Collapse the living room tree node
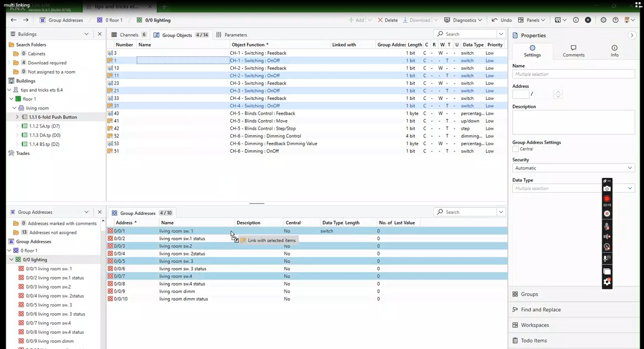Image resolution: width=644 pixels, height=349 pixels. pos(14,108)
